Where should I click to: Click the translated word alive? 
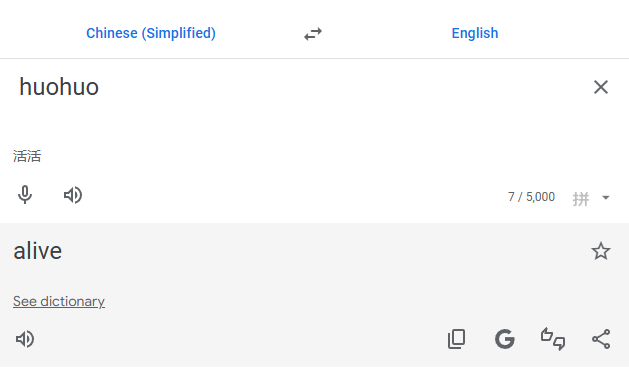[x=38, y=251]
